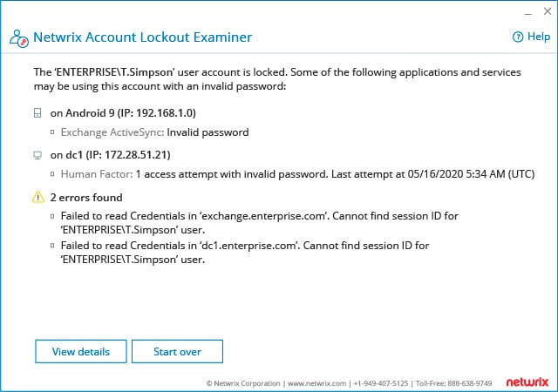The width and height of the screenshot is (558, 392).
Task: Click the Android 9 mobile device icon
Action: 37,113
